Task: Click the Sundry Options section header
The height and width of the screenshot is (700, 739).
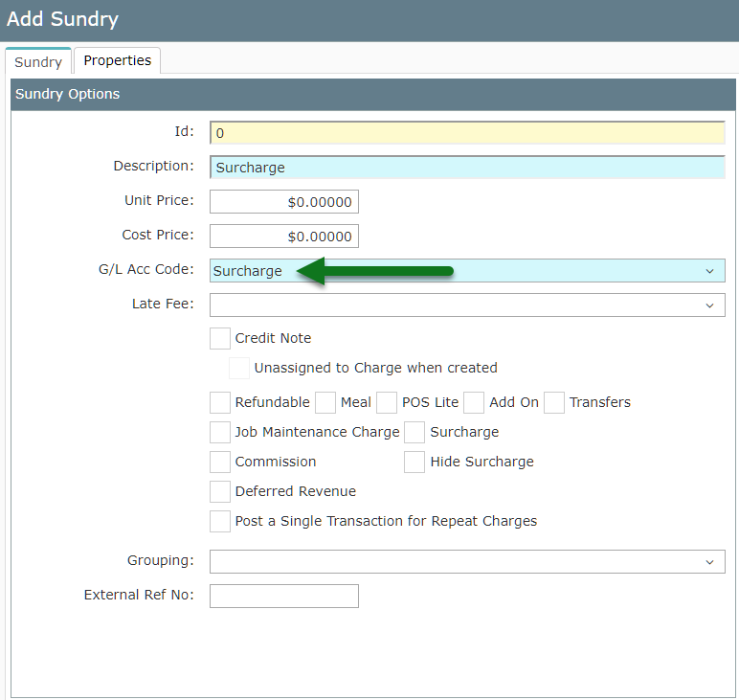Action: point(372,94)
